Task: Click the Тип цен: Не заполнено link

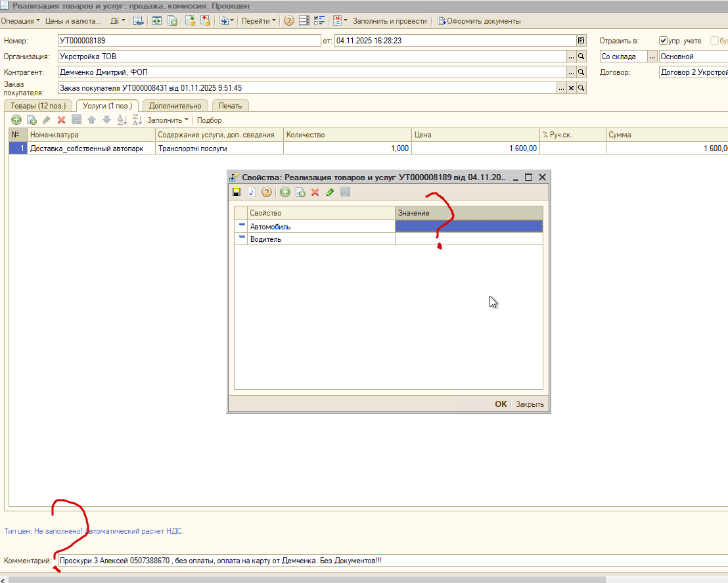Action: pyautogui.click(x=43, y=531)
